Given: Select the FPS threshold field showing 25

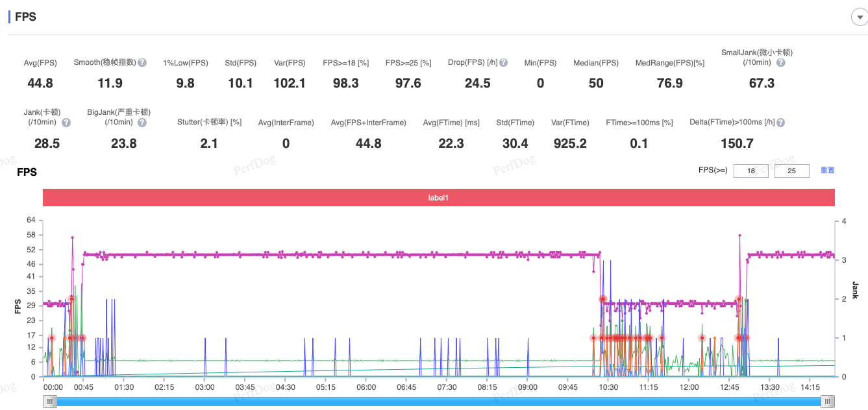Looking at the screenshot, I should pos(791,171).
